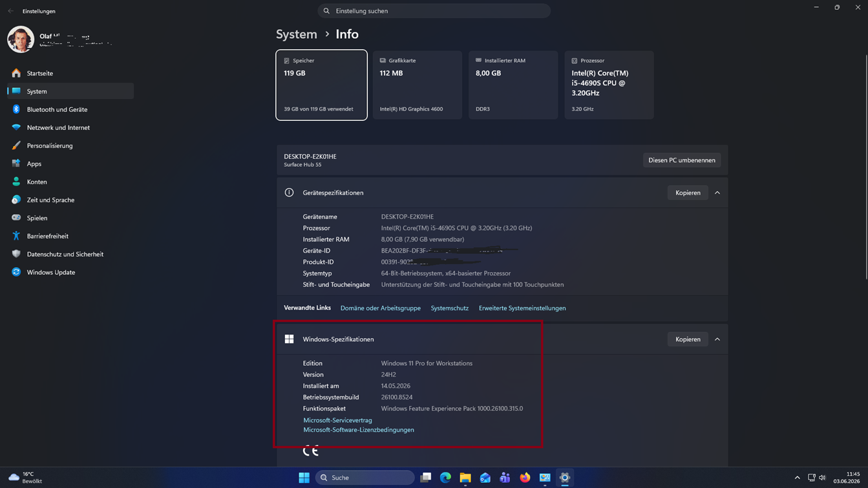Copy the Gerätespezifikationen details
This screenshot has width=868, height=488.
coord(688,193)
